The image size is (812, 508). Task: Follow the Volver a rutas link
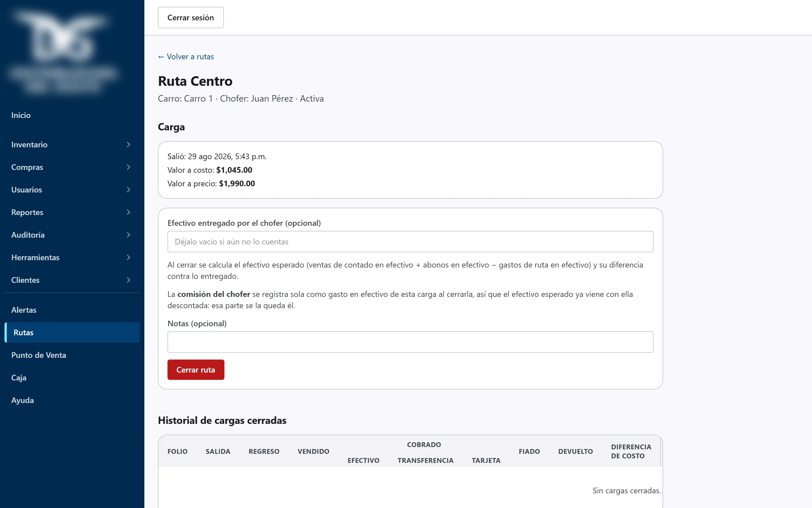[186, 56]
